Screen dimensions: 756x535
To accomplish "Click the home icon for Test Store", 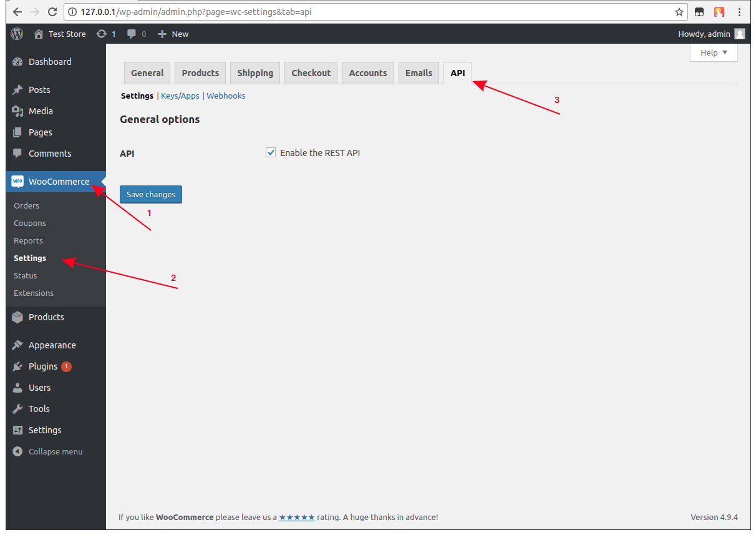I will 39,34.
